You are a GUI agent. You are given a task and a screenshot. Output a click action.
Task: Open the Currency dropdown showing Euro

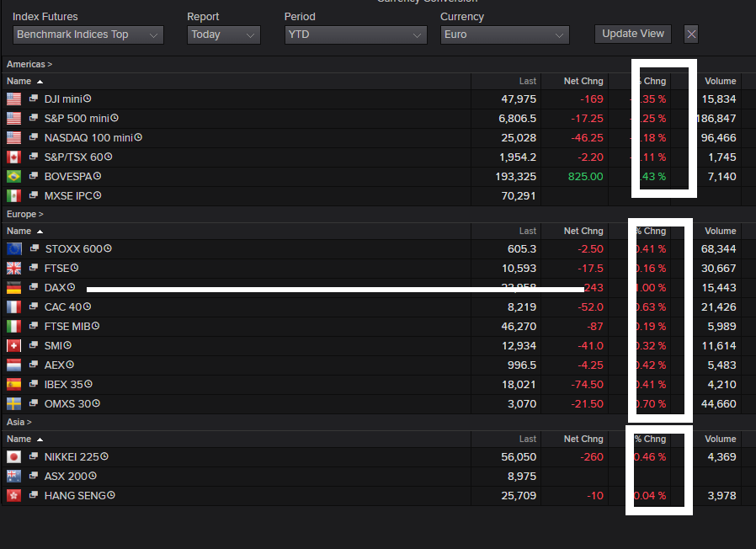[505, 35]
